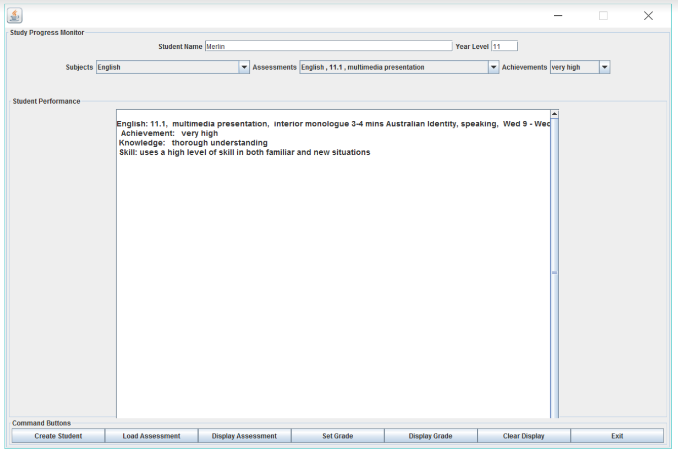678x452 pixels.
Task: Expand the Subjects dropdown arrow
Action: 244,67
